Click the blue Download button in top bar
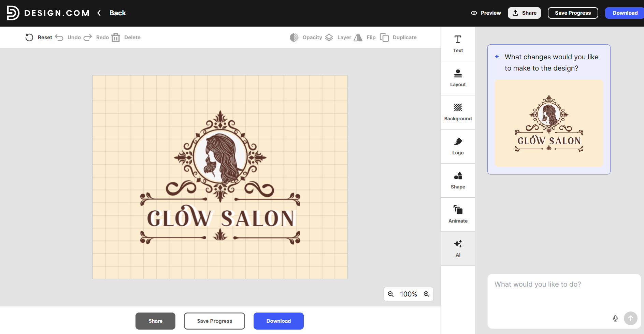The image size is (644, 334). [625, 13]
